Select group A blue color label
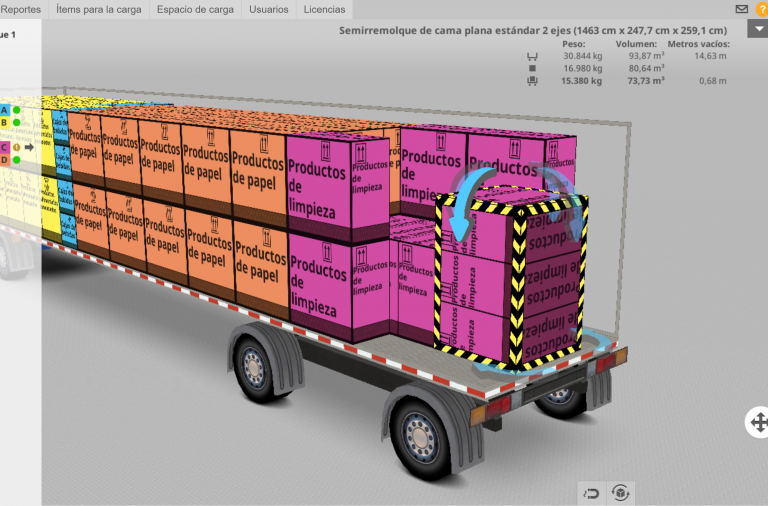This screenshot has height=506, width=768. (4, 110)
